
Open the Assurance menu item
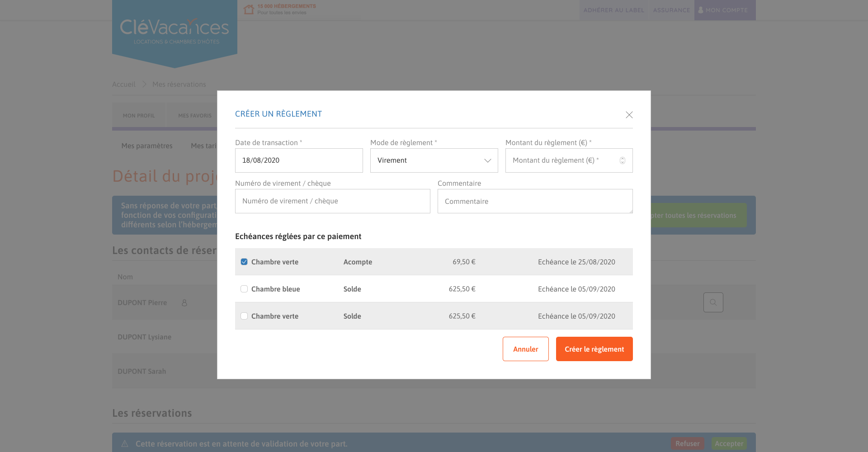(x=672, y=10)
